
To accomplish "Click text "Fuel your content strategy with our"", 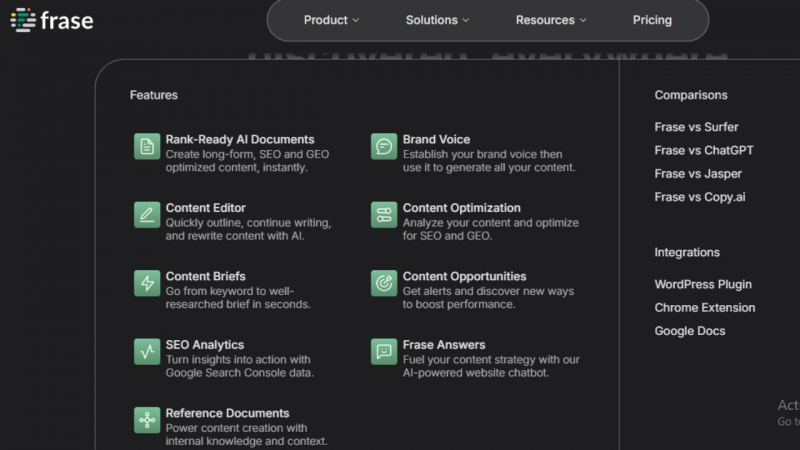I will pyautogui.click(x=491, y=359).
